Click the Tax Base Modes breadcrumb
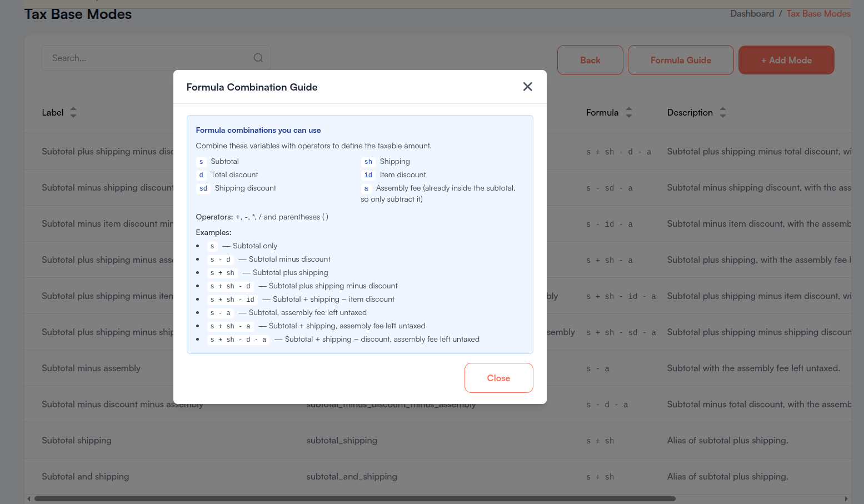The width and height of the screenshot is (864, 504). coord(818,13)
